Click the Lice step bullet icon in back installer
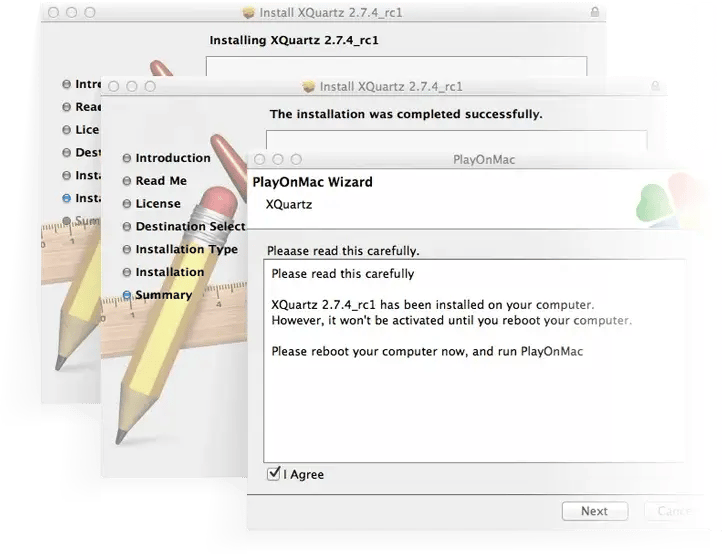Image resolution: width=722 pixels, height=554 pixels. [67, 130]
